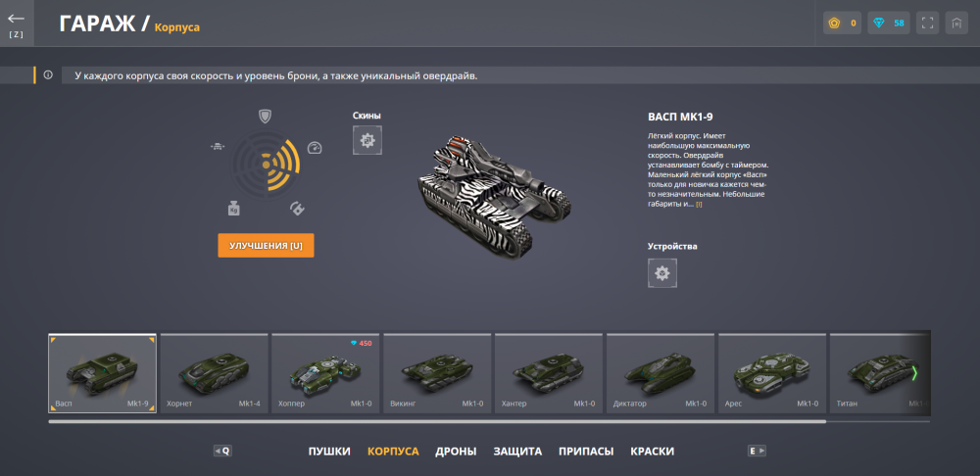Open the Skins gear slot
The height and width of the screenshot is (476, 980).
(x=367, y=140)
